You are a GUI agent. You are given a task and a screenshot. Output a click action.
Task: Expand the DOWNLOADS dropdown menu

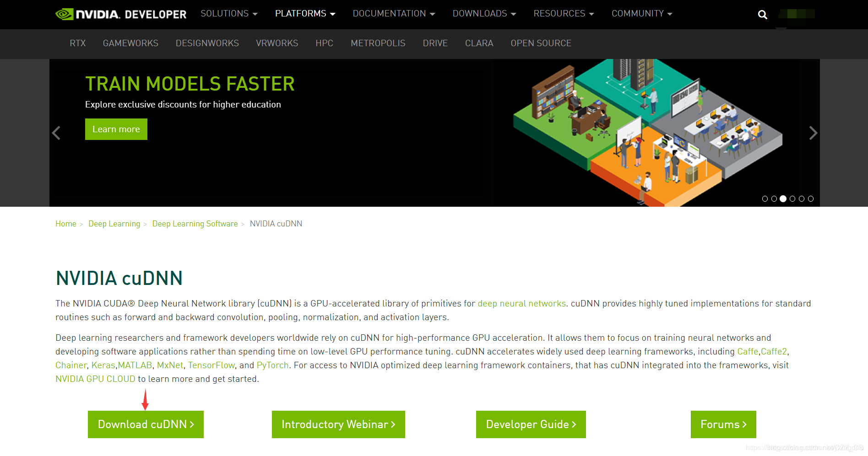click(484, 14)
